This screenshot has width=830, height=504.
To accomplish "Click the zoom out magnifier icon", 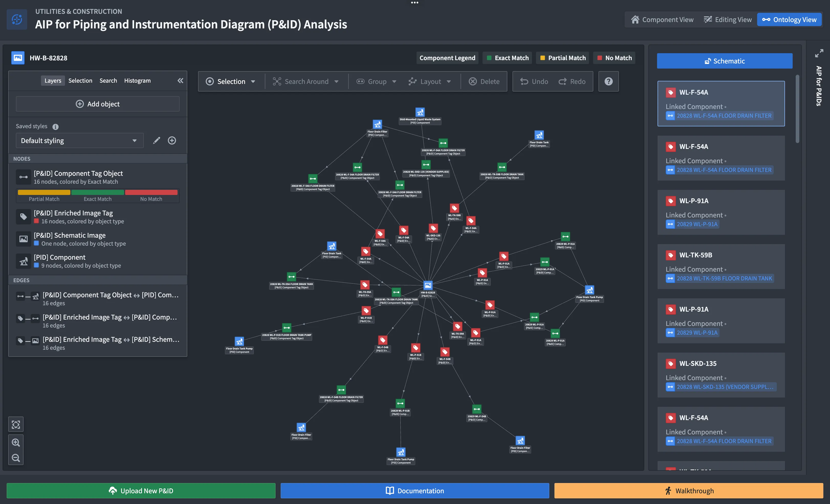I will click(x=16, y=458).
